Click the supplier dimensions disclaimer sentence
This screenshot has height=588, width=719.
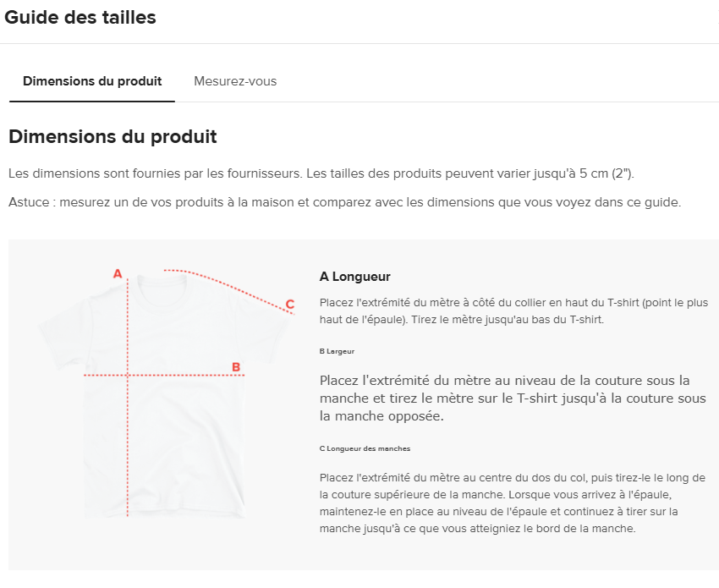click(x=321, y=173)
